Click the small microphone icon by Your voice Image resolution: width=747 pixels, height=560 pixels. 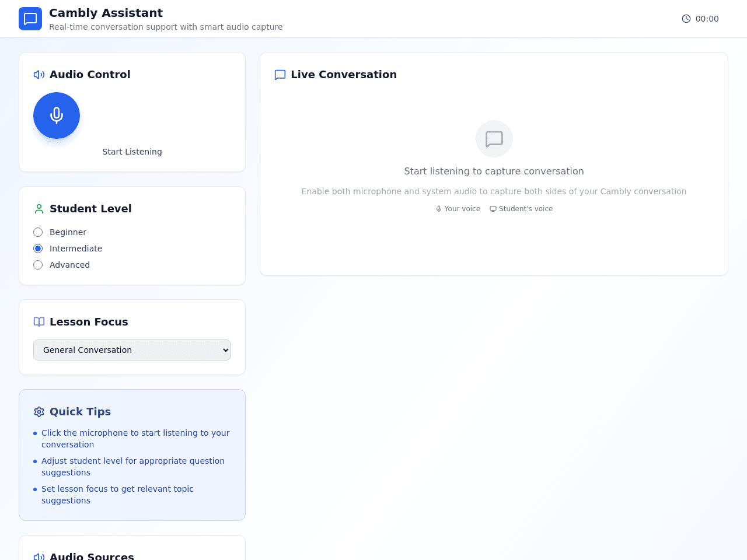[439, 209]
